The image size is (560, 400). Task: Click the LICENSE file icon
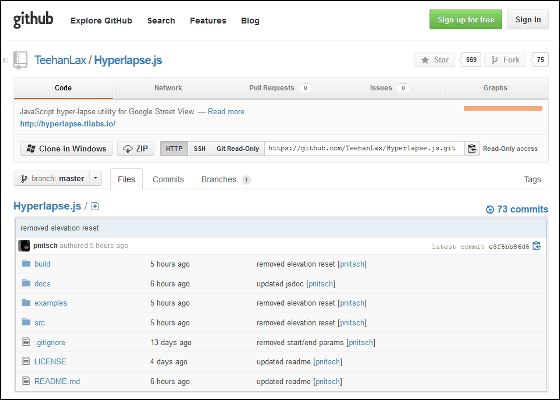tap(26, 361)
